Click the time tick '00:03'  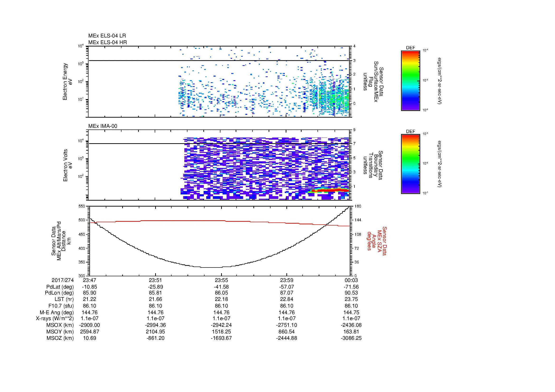351,280
